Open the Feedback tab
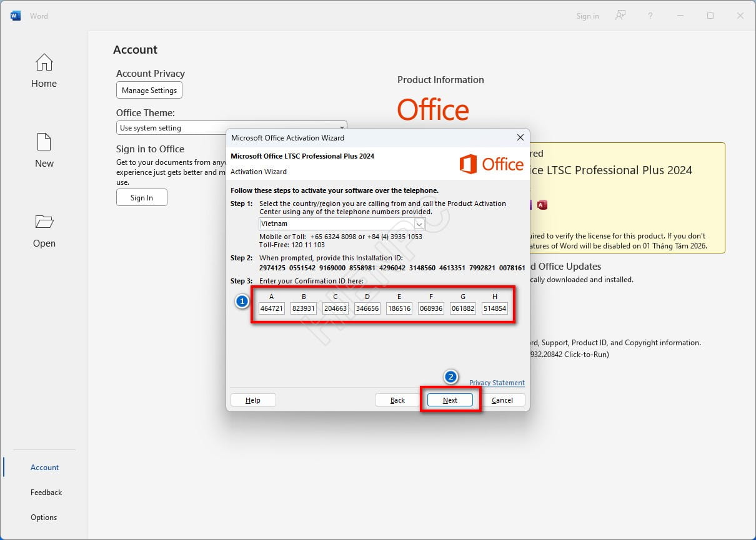This screenshot has height=540, width=756. pyautogui.click(x=46, y=493)
